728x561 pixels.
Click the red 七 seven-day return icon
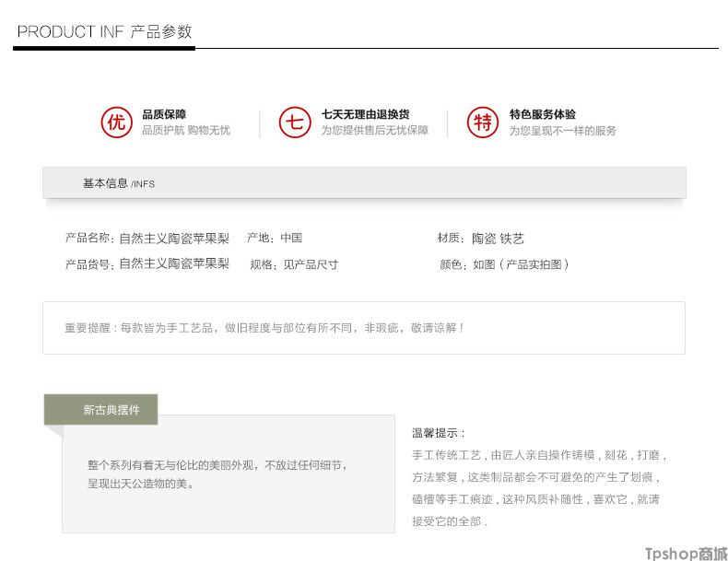point(295,123)
